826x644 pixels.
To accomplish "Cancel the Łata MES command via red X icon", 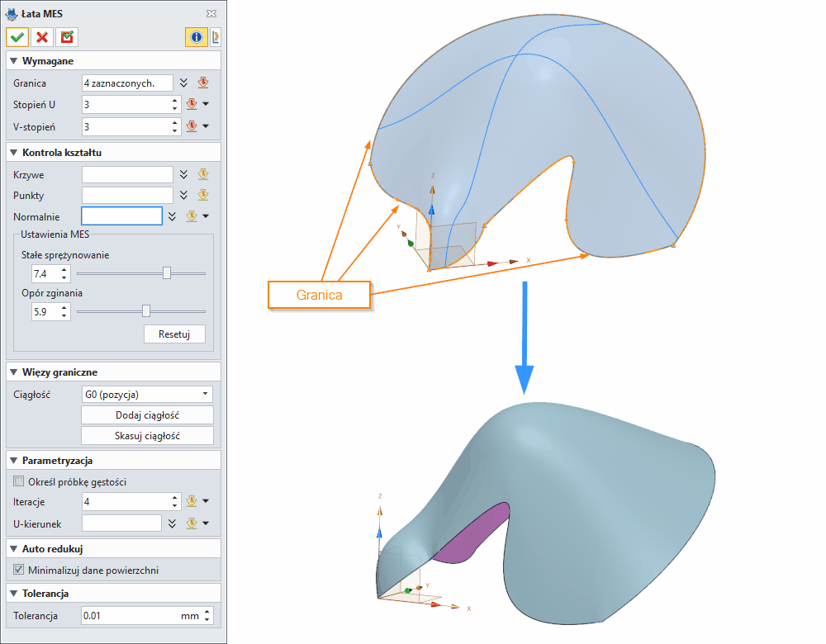I will [43, 37].
